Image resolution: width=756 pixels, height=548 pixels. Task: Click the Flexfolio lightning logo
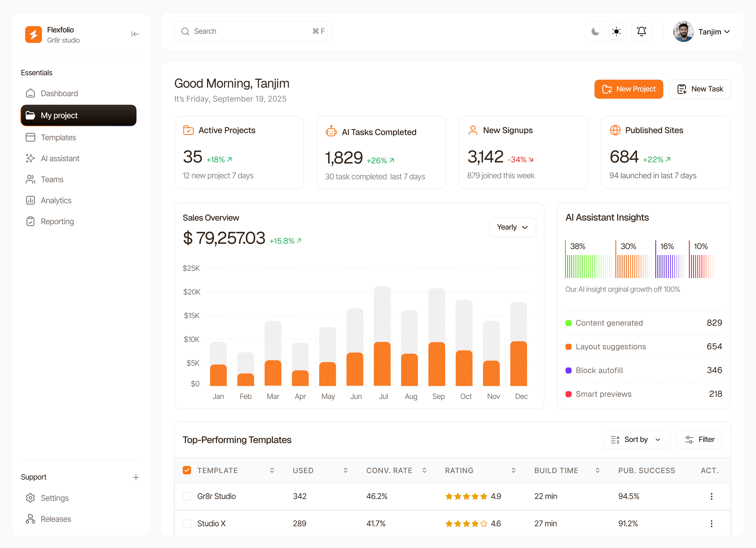34,35
